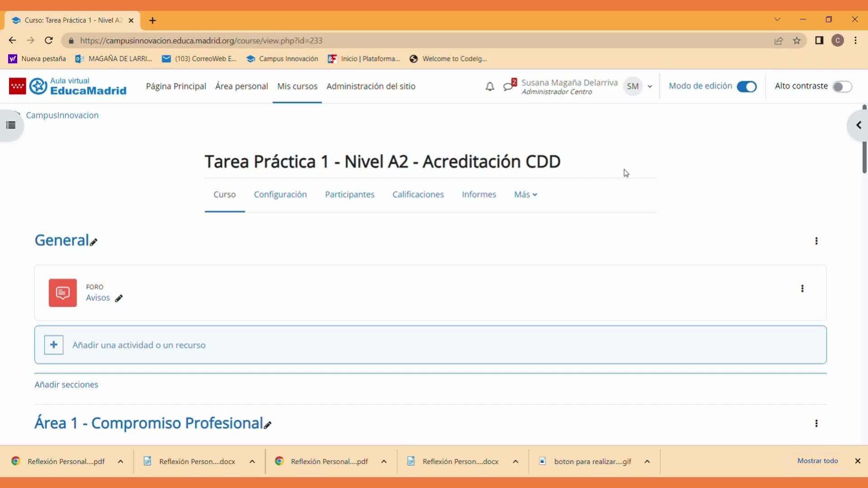Open the course index drawer icon
Viewport: 868px width, 488px height.
tap(11, 125)
